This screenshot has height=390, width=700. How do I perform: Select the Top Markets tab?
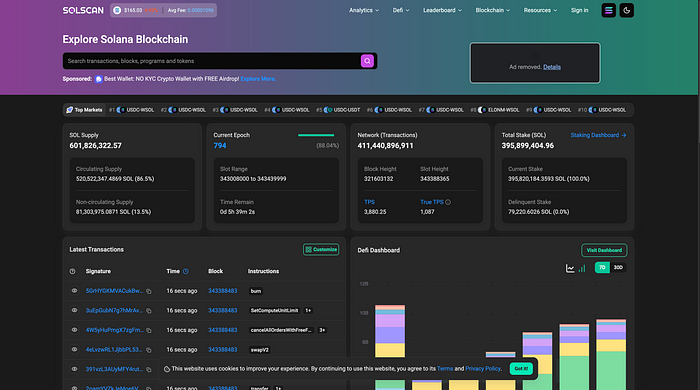coord(84,110)
